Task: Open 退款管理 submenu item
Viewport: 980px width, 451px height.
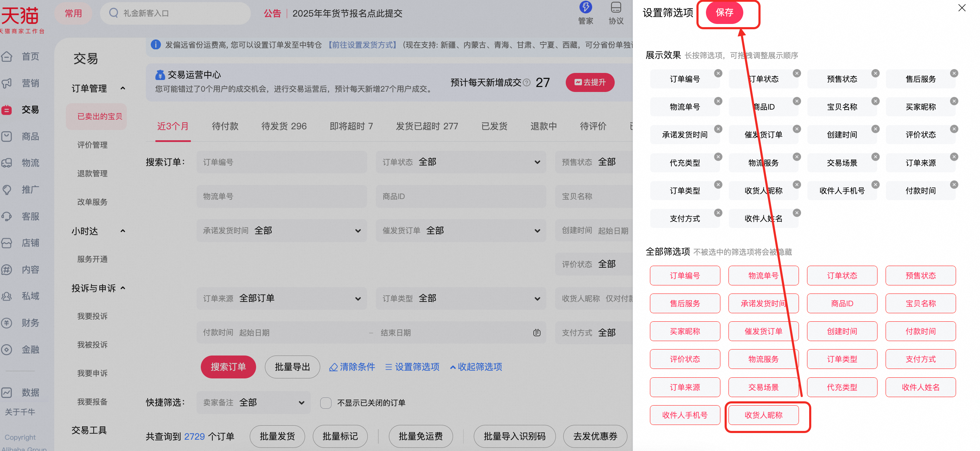Action: (92, 174)
